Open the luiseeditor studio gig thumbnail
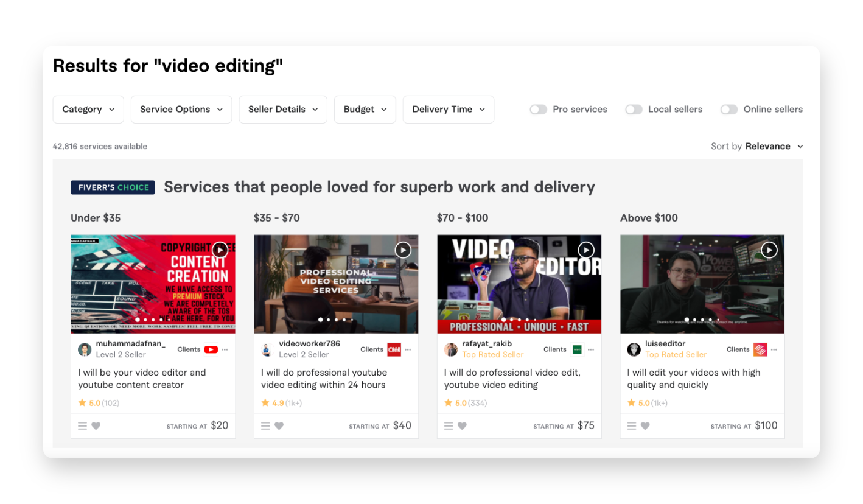The width and height of the screenshot is (863, 504). (x=703, y=284)
